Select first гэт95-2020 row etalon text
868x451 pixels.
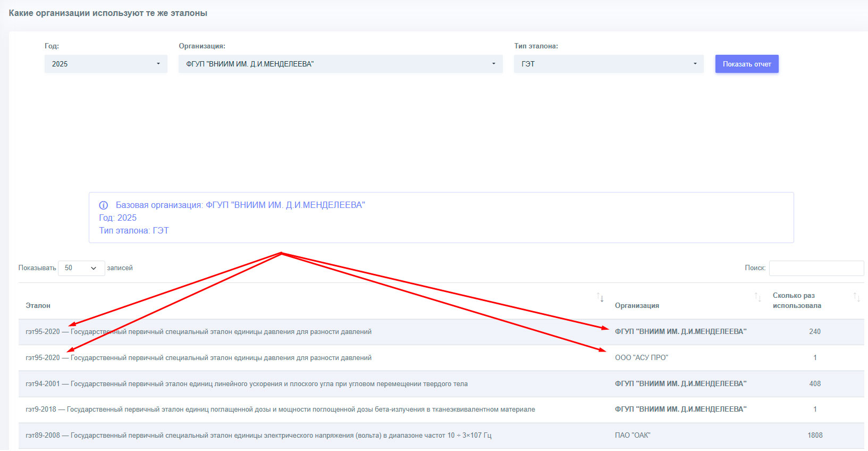198,332
